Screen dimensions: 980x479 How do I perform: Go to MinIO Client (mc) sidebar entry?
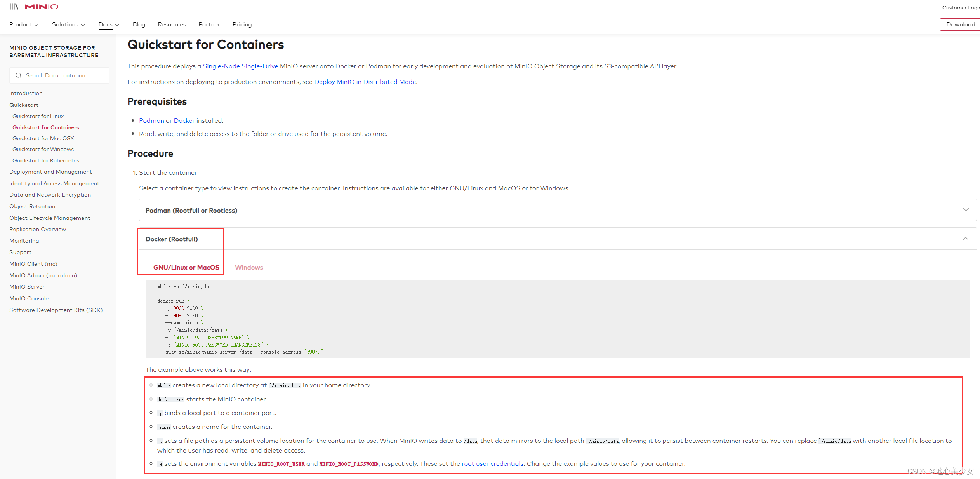(x=33, y=264)
